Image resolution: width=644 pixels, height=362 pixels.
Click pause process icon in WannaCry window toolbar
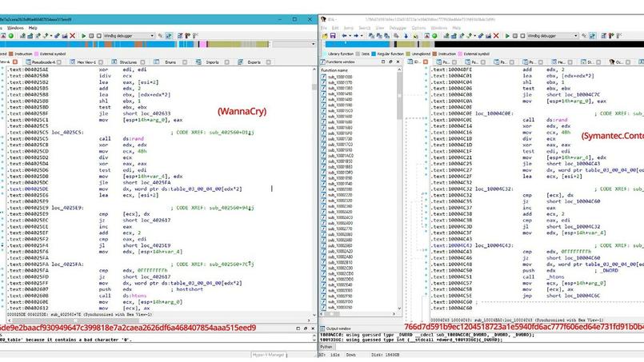(91, 36)
